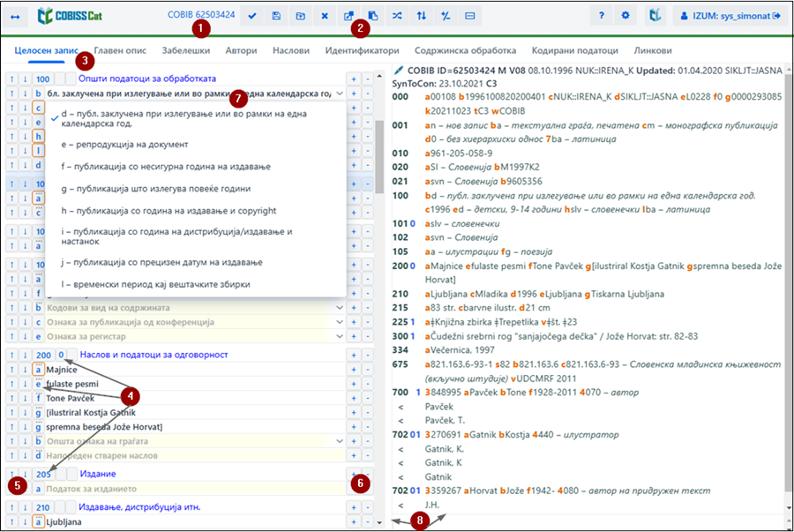Click the COBISS book logo icon at right

(x=655, y=16)
